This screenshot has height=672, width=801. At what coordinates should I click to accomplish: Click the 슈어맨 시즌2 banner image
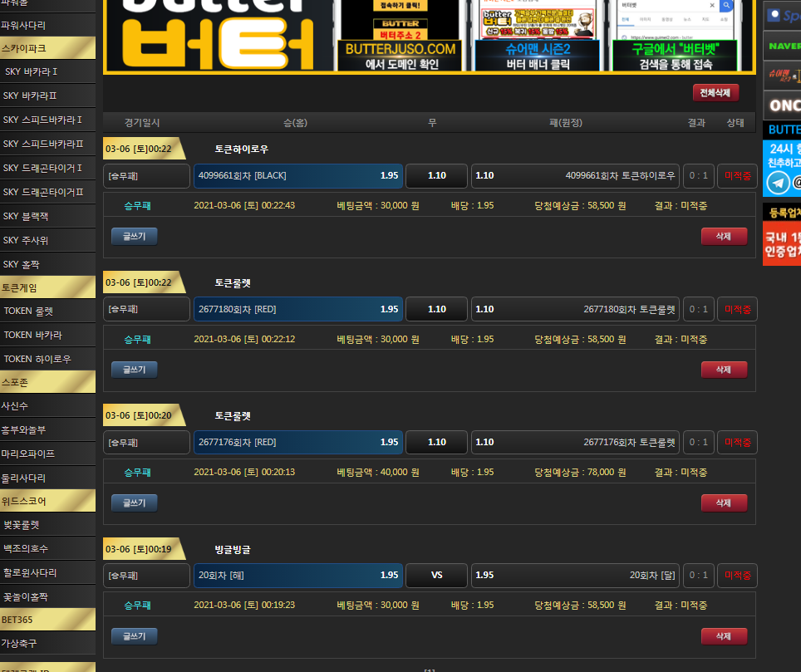(x=538, y=37)
